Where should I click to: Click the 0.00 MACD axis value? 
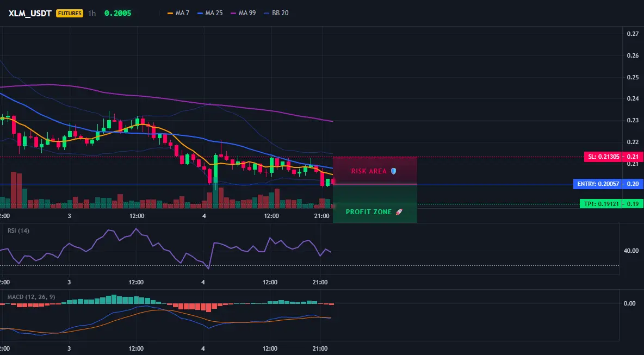[629, 303]
